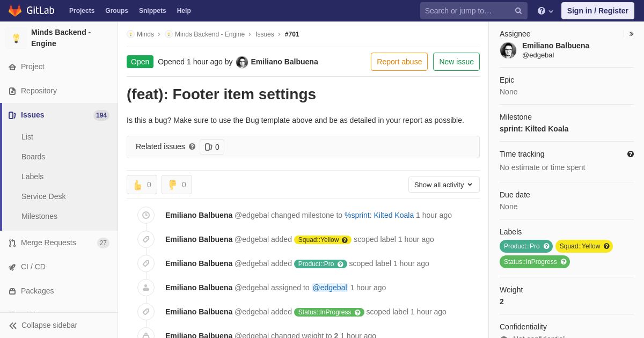Click the yellow Squad::Yellow label in sidebar

(x=584, y=246)
